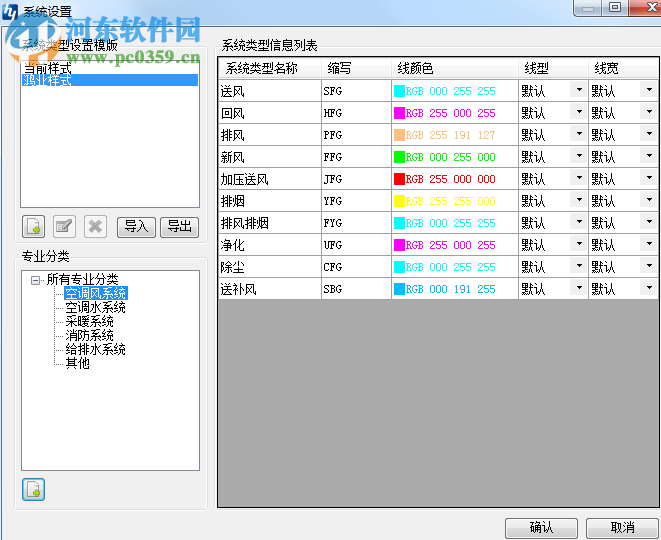Screen dimensions: 661x540
Task: Click the cyan color swatch for 送风
Action: click(x=399, y=91)
